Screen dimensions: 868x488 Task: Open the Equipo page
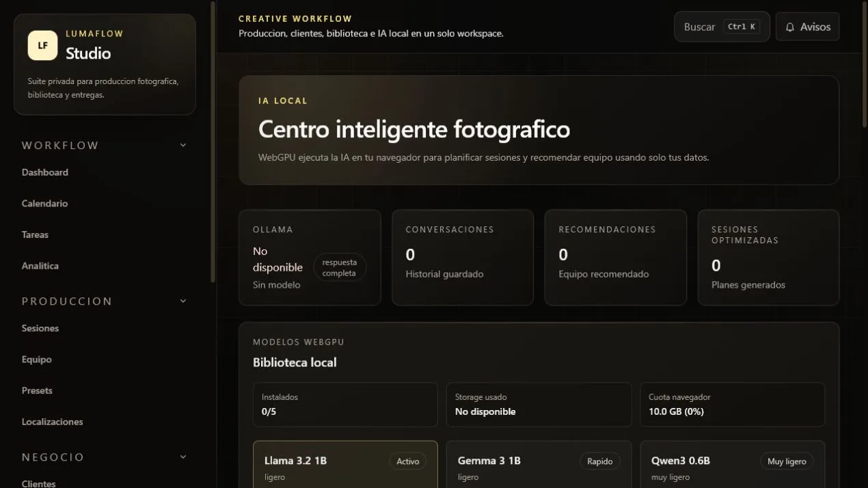pos(37,360)
